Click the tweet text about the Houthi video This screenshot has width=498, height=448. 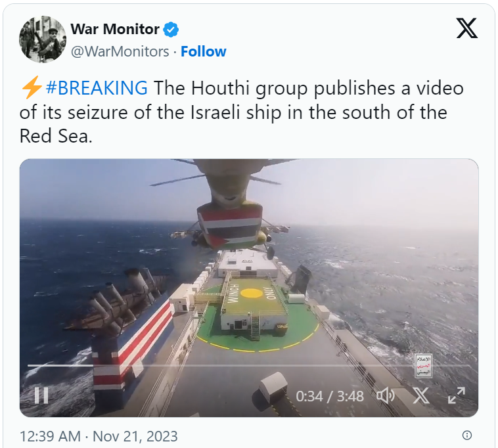(x=241, y=112)
